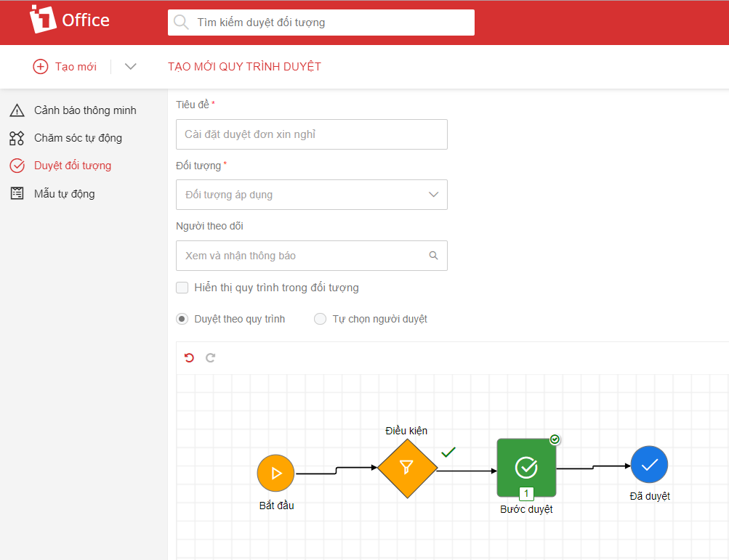Click the grey redo arrow icon
This screenshot has height=560, width=729.
211,357
